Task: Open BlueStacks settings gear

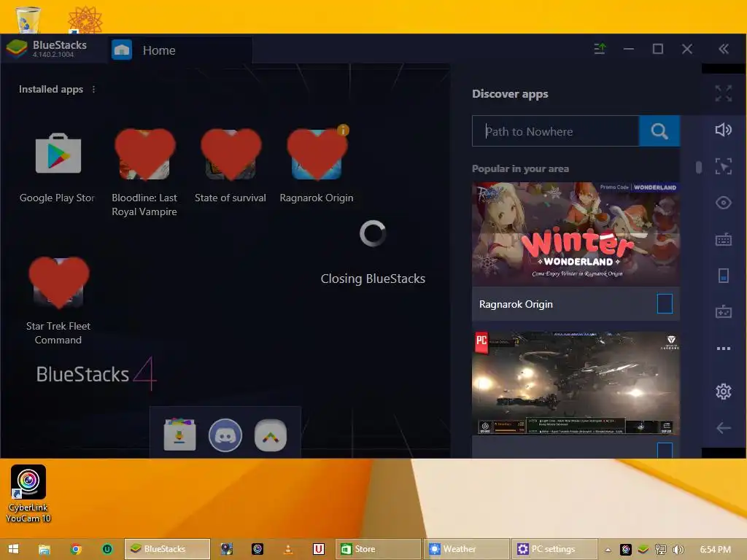Action: coord(723,392)
